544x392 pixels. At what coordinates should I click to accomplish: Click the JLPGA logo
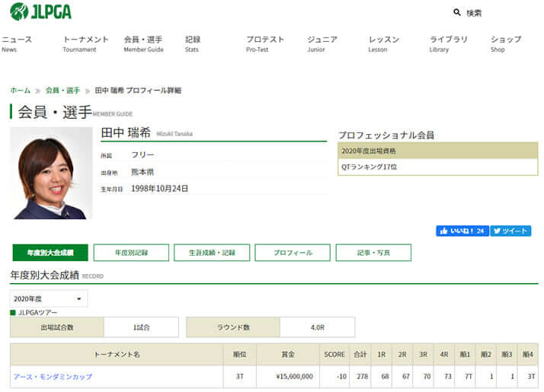point(40,11)
